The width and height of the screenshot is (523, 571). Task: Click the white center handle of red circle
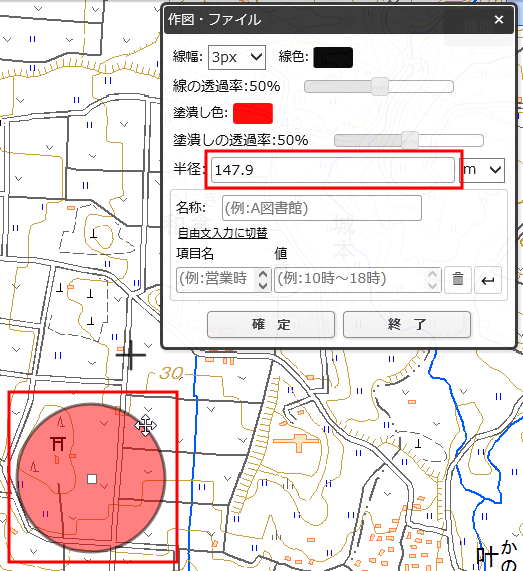(x=92, y=479)
